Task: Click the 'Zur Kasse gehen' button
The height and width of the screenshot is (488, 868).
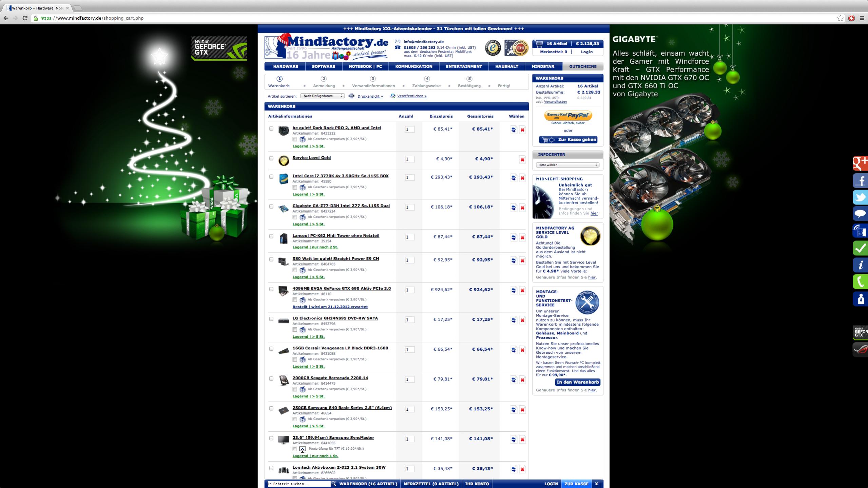Action: coord(568,140)
